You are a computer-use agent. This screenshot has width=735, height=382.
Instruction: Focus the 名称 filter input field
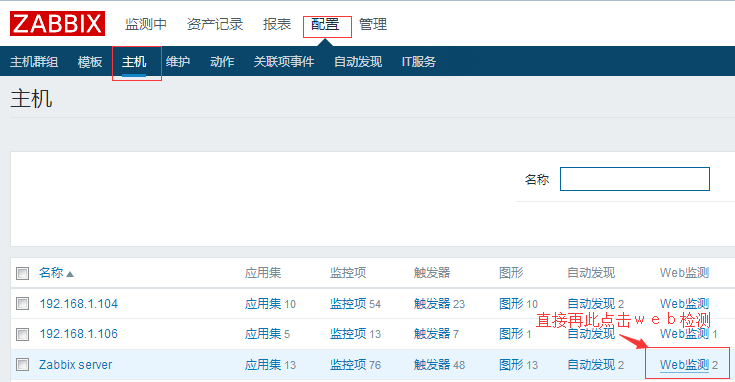click(x=635, y=179)
